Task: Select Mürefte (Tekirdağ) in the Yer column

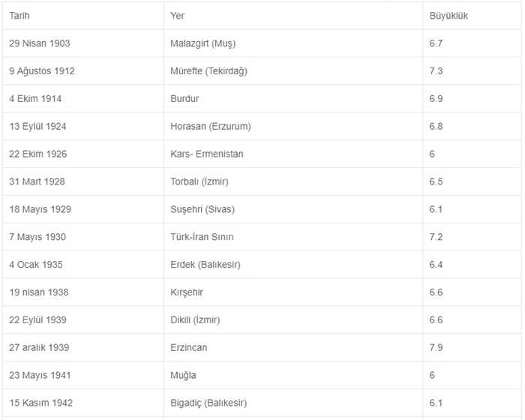Action: point(208,71)
